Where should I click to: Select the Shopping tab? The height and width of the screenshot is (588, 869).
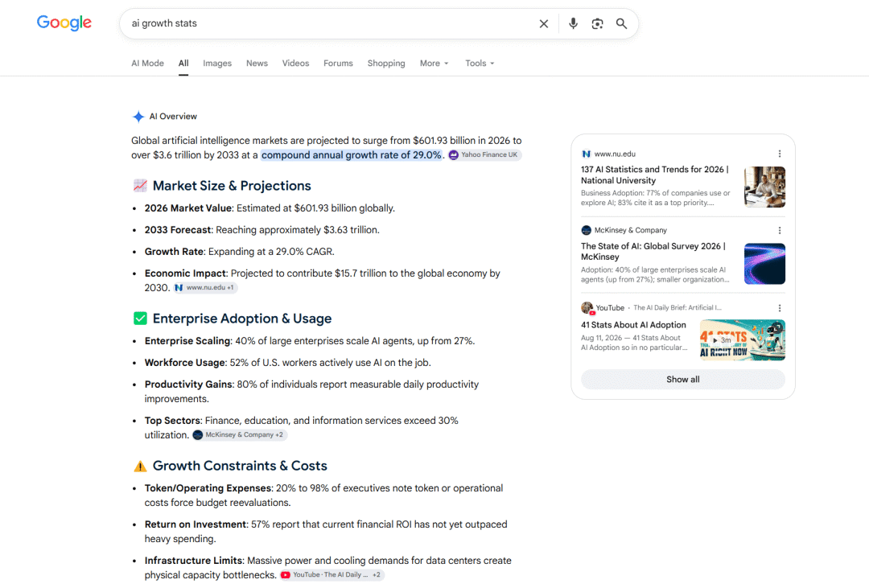pyautogui.click(x=386, y=64)
